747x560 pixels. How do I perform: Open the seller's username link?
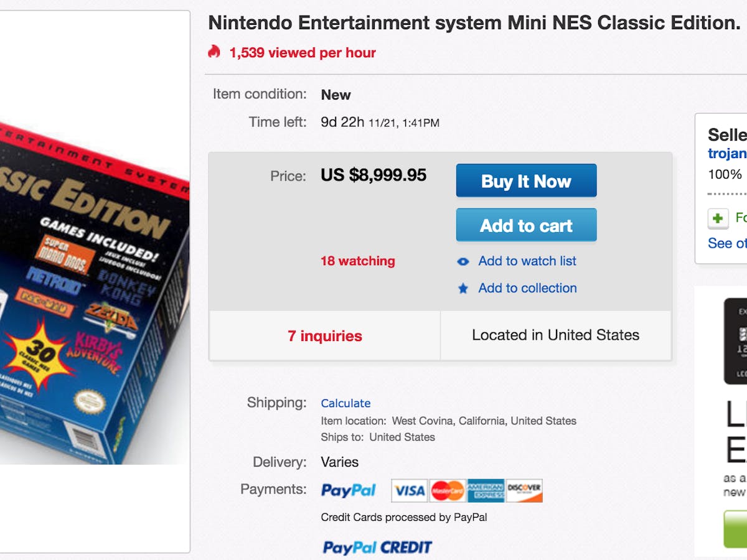click(727, 153)
